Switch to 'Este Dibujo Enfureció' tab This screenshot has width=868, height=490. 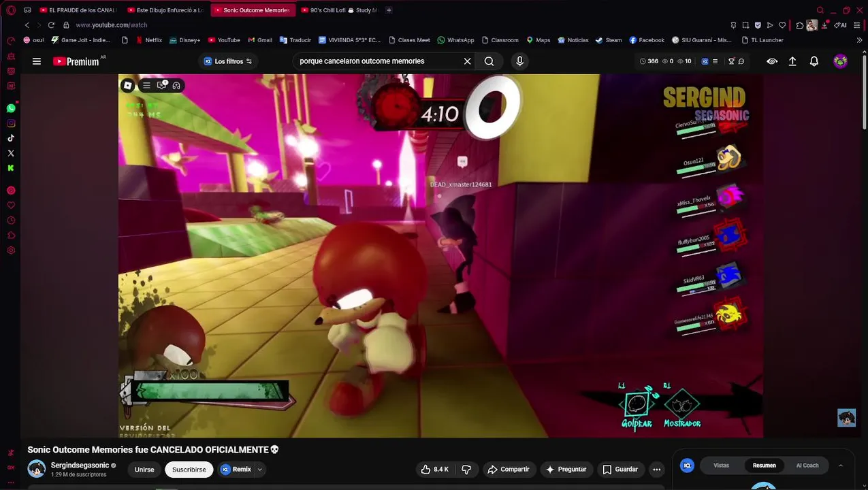(165, 10)
